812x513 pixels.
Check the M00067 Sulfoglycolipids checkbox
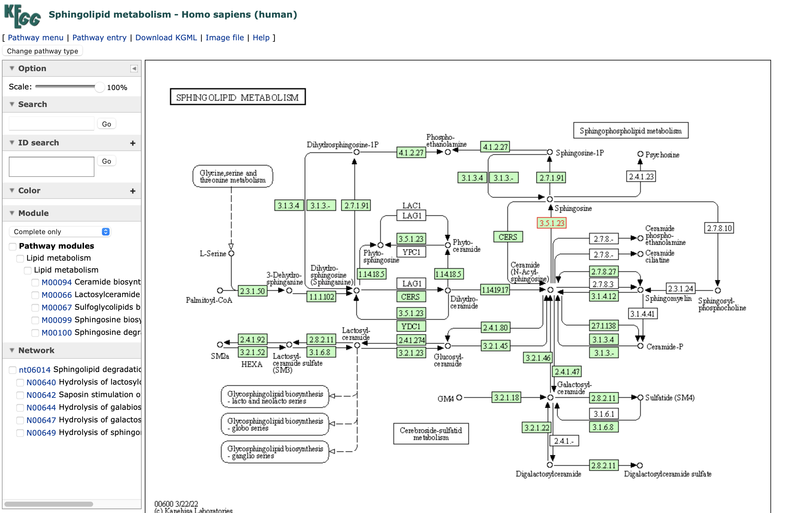(x=35, y=308)
